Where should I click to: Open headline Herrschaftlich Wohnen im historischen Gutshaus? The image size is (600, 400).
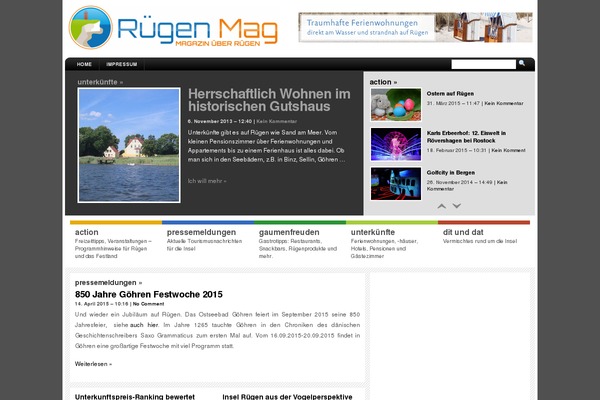point(269,100)
